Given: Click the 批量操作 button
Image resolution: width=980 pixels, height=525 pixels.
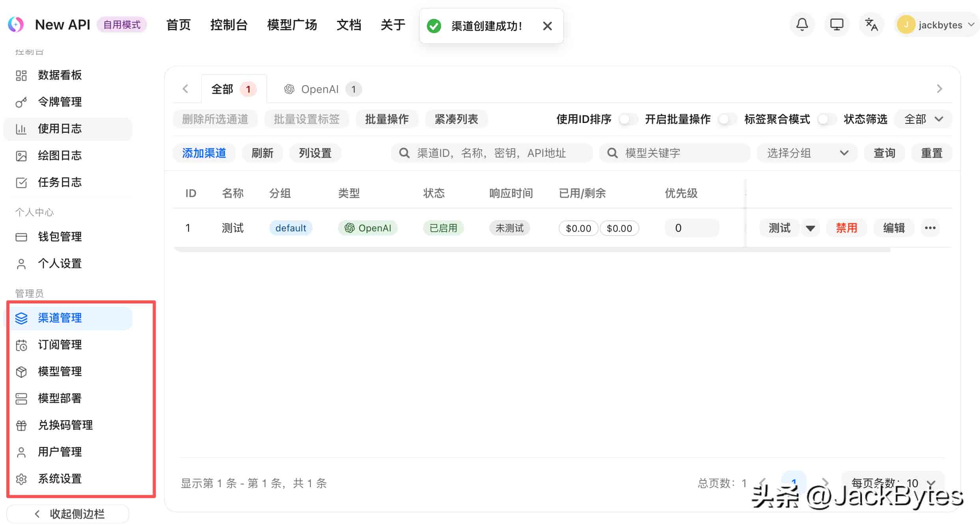Looking at the screenshot, I should pos(386,119).
